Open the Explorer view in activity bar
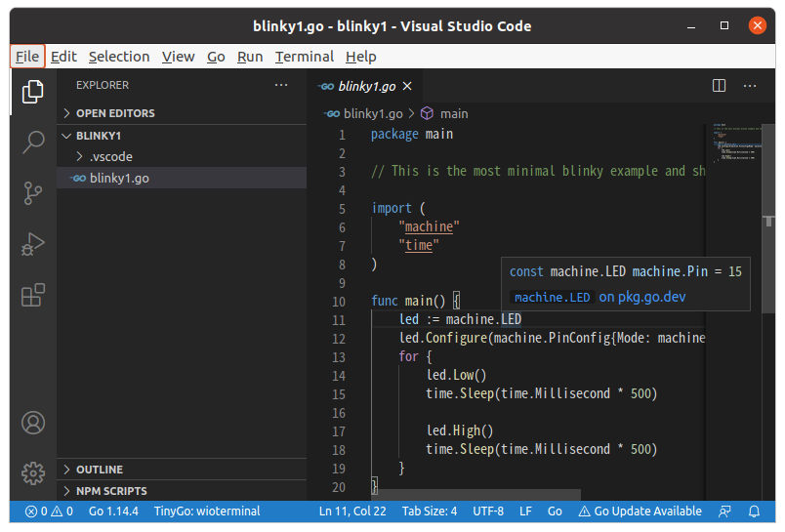Viewport: 785px width, 532px height. 33,92
